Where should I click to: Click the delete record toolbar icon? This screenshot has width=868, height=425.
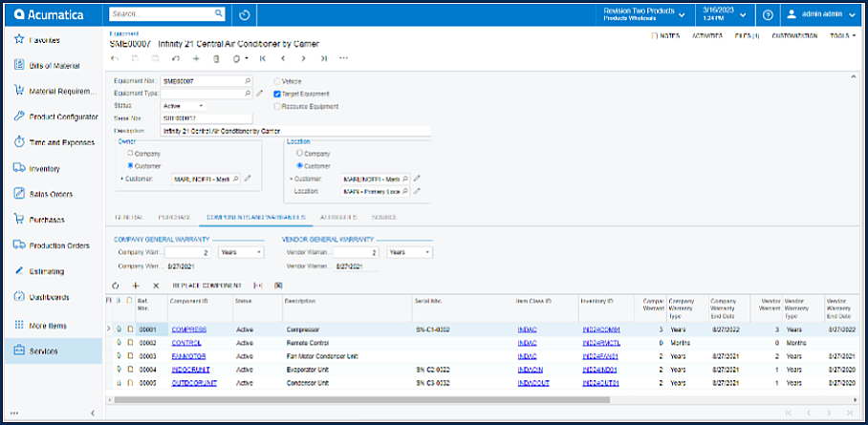[x=216, y=58]
